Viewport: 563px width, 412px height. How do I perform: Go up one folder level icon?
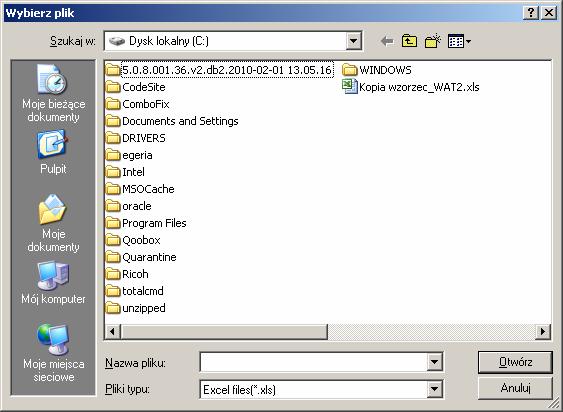pyautogui.click(x=409, y=41)
